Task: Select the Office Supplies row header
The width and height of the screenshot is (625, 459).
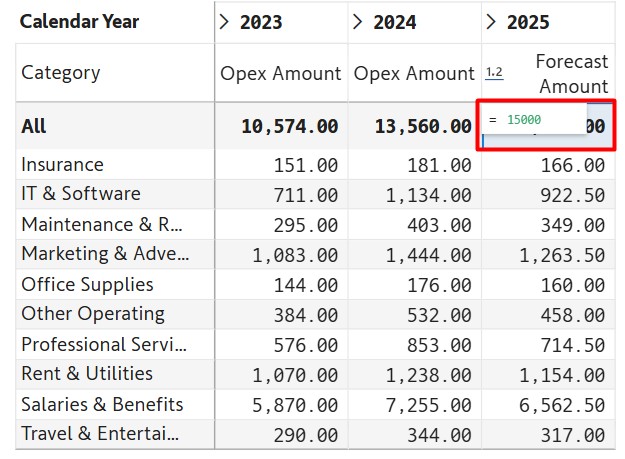Action: coord(87,285)
